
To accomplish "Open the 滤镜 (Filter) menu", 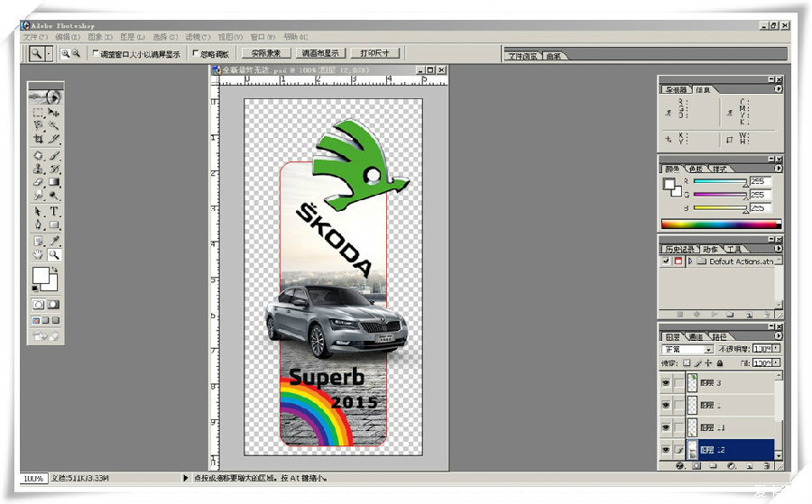I will tap(198, 37).
